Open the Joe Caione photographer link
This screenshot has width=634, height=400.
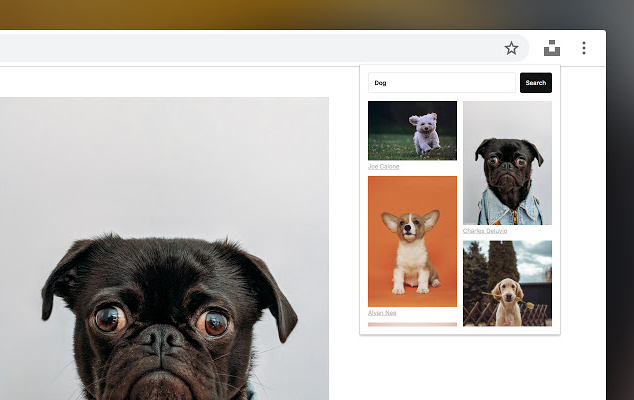[x=384, y=166]
